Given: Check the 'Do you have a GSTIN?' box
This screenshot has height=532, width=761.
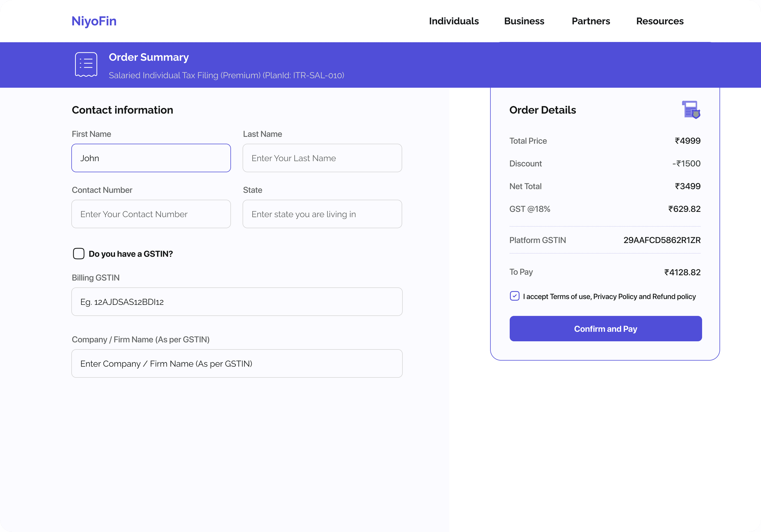Looking at the screenshot, I should (x=79, y=254).
